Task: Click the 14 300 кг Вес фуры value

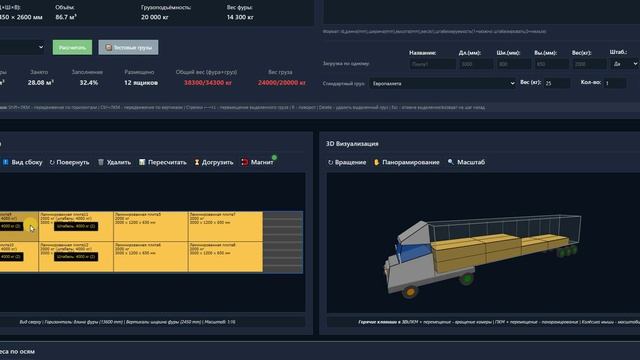Action: [240, 17]
